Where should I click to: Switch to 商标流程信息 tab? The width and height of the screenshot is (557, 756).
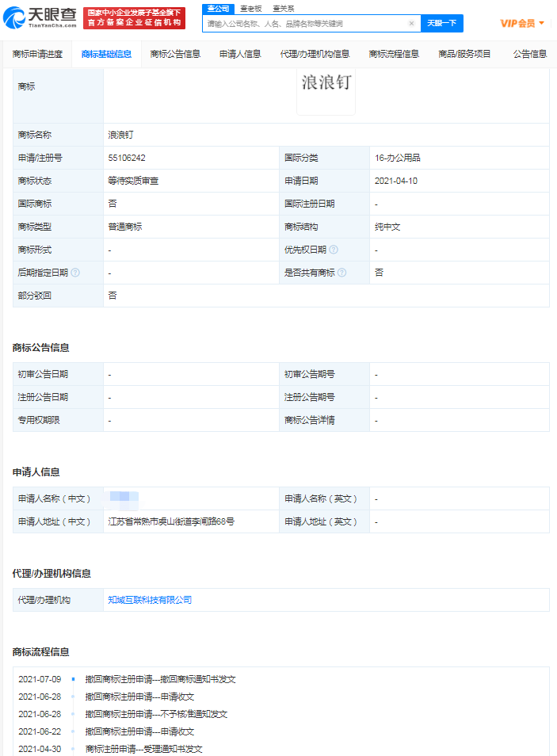point(394,54)
